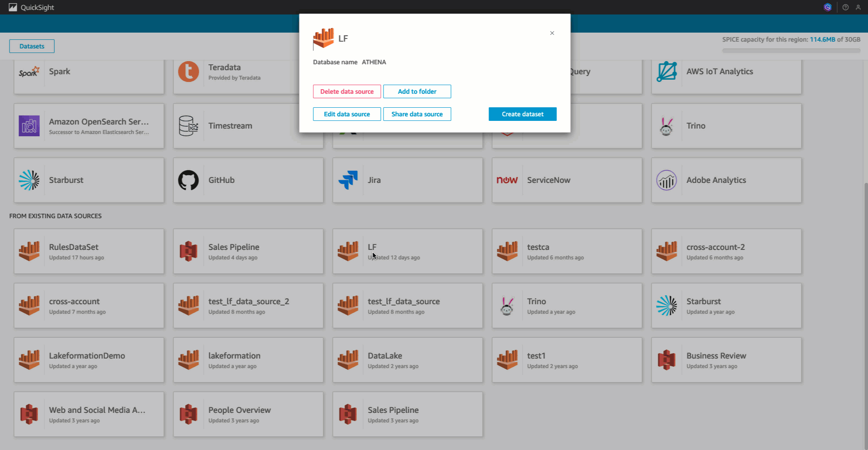Open the cross-account source updated 7 months ago
Viewport: 868px width, 450px height.
click(89, 306)
